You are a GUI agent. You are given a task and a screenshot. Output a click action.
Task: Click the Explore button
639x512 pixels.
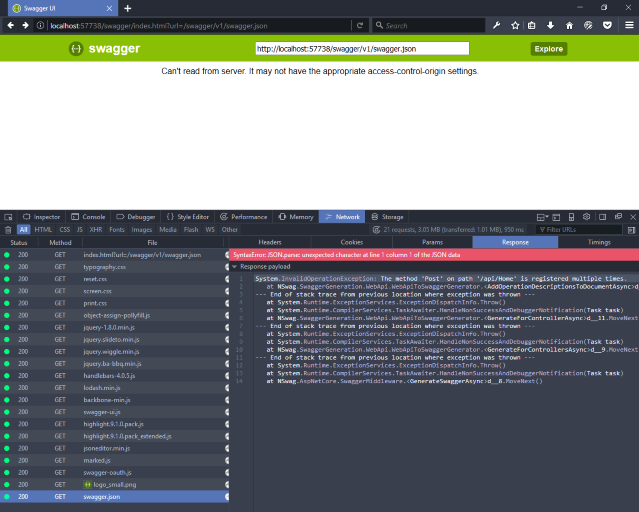click(x=549, y=49)
